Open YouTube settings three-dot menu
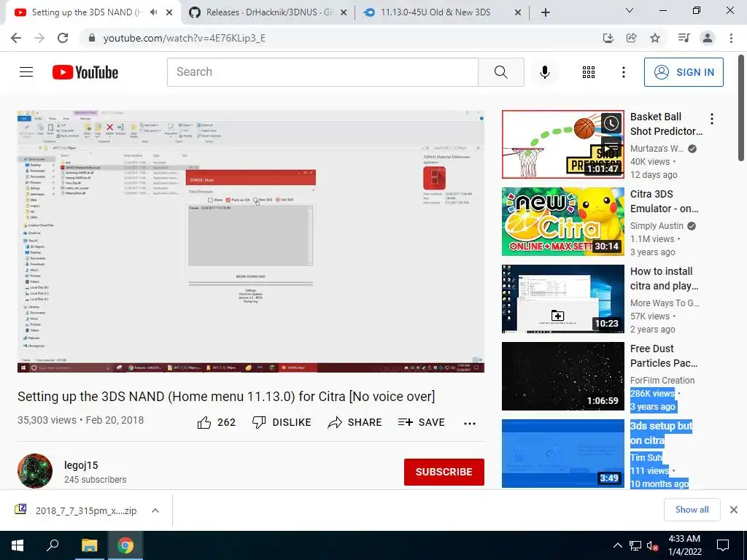747x560 pixels. tap(623, 72)
